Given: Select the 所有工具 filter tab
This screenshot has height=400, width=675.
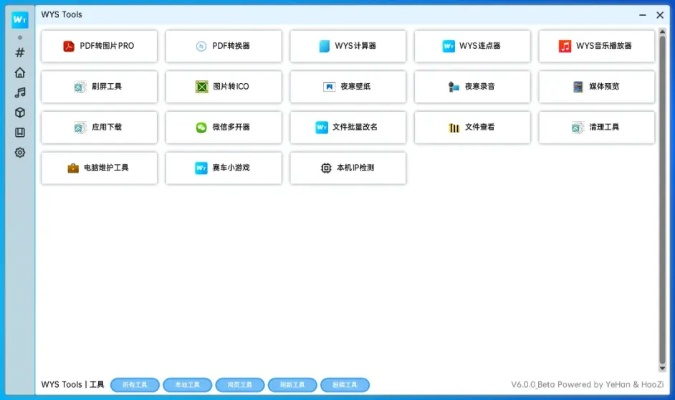Looking at the screenshot, I should 134,385.
